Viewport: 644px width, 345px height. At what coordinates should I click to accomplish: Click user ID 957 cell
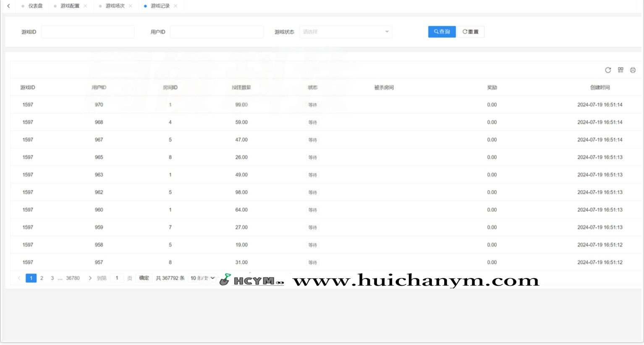point(99,262)
